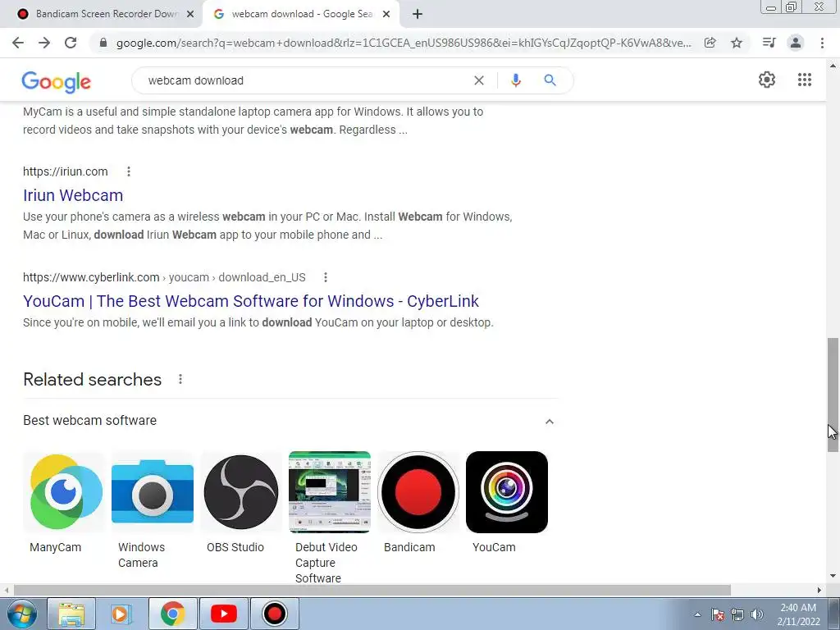Select the OBS Studio thumbnail

click(x=241, y=492)
